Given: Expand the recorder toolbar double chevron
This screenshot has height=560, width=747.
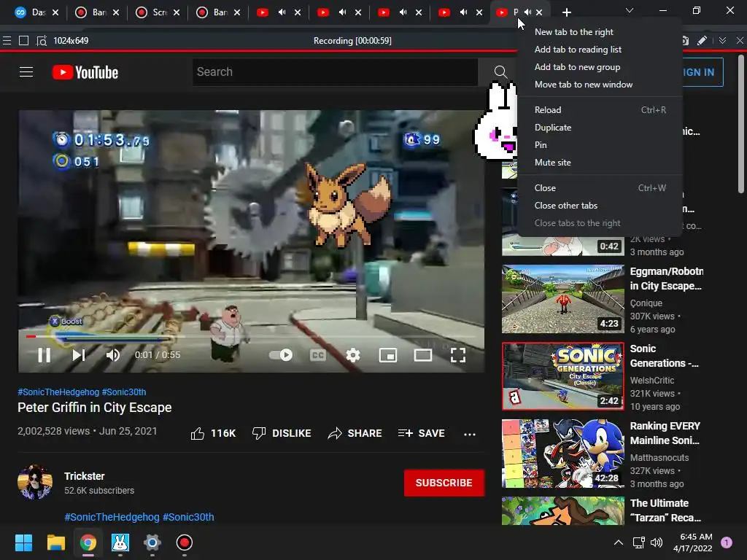Looking at the screenshot, I should (x=723, y=41).
